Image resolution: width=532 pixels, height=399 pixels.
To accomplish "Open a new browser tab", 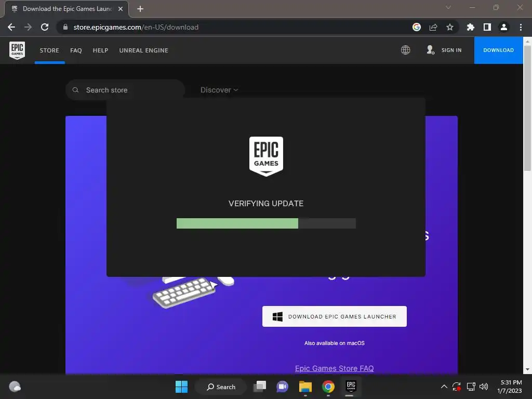I will pos(140,9).
